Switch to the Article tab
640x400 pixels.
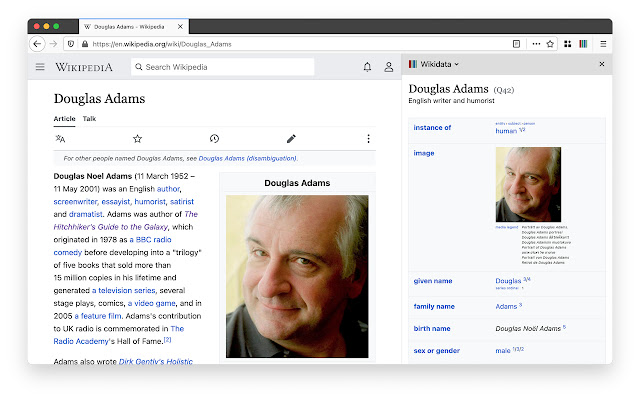pyautogui.click(x=64, y=119)
